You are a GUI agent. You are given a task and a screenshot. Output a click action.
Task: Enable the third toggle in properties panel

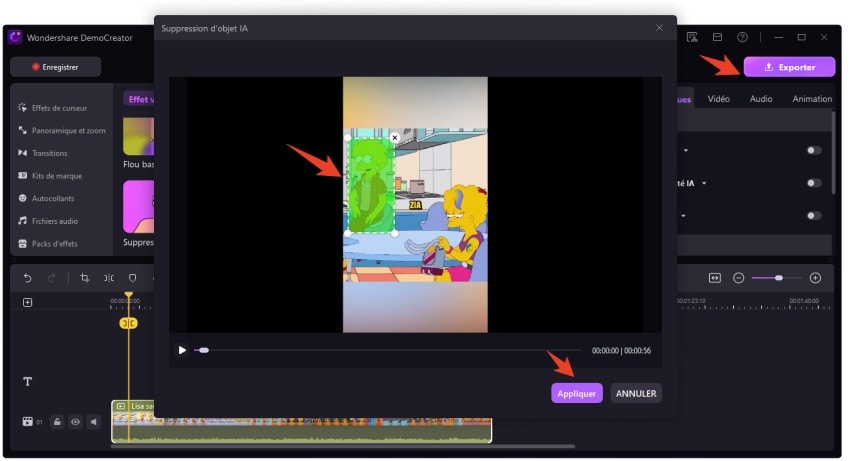click(x=814, y=216)
